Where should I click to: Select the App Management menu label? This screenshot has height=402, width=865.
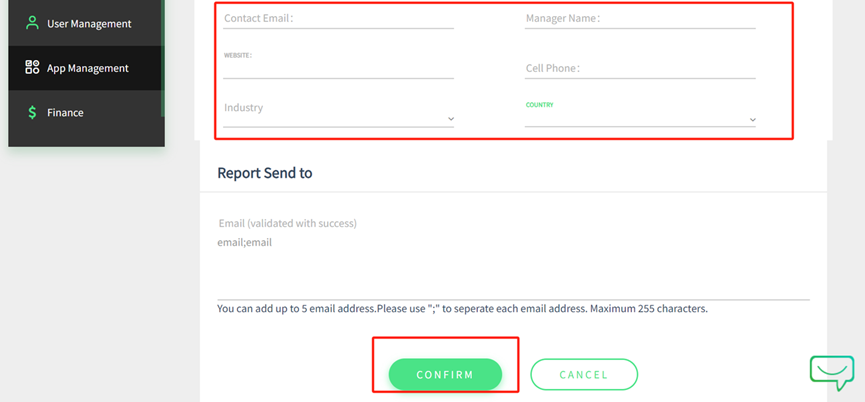[x=88, y=68]
